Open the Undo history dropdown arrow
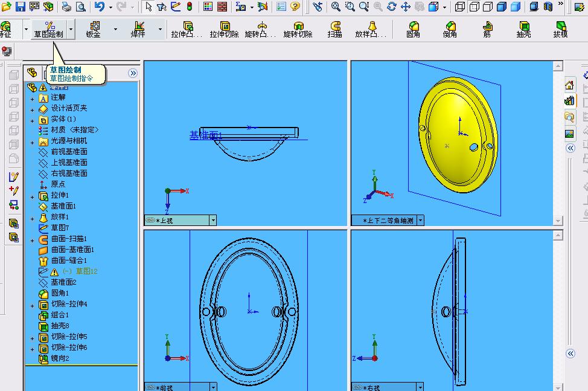The image size is (588, 391). (x=110, y=7)
